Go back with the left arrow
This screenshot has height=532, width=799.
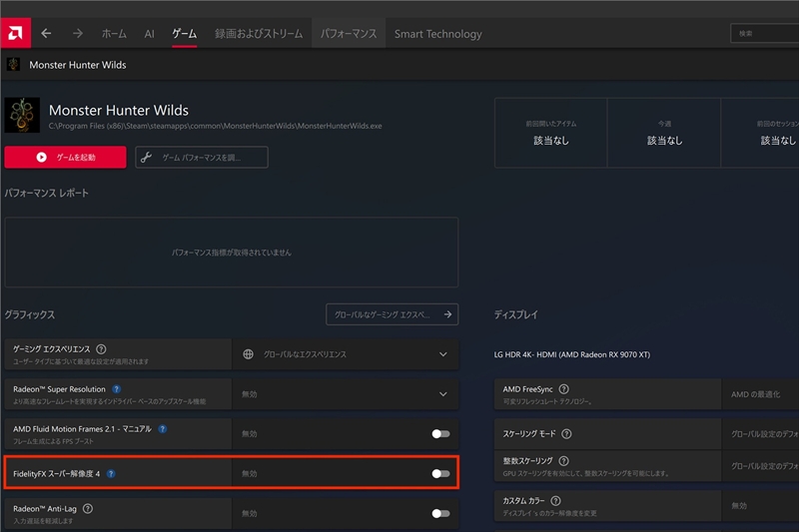[46, 33]
